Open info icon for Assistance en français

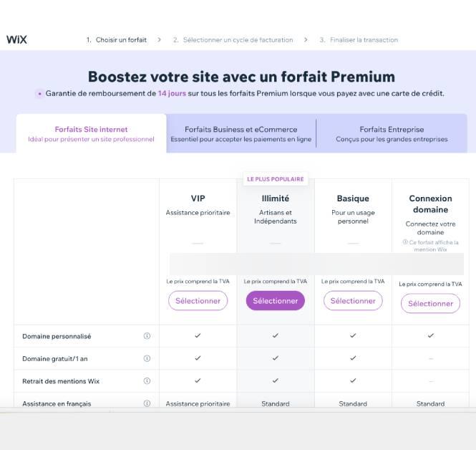147,403
